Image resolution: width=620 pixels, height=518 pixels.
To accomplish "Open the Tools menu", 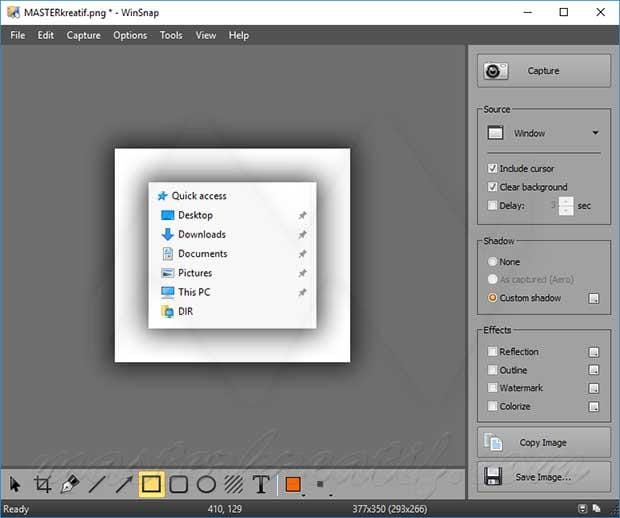I will point(171,36).
